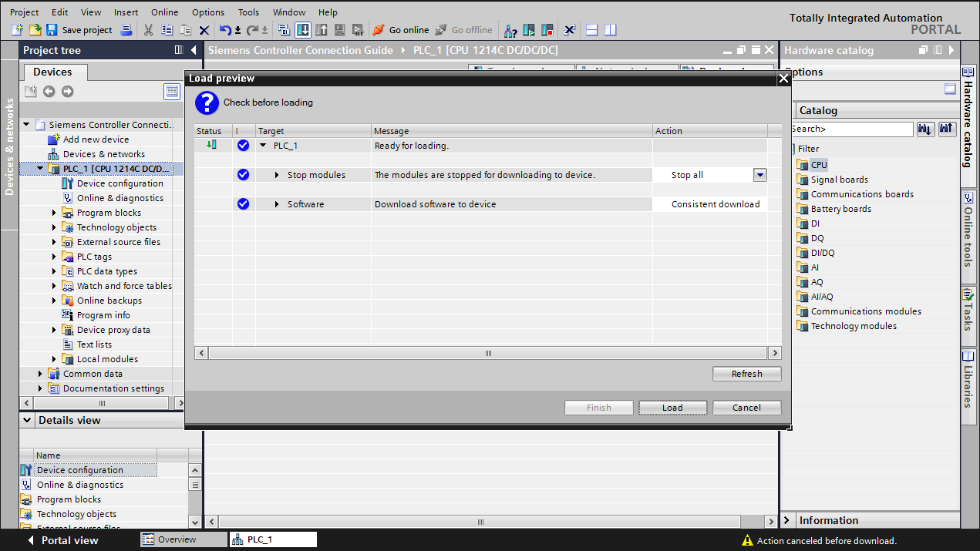Select Communications modules in the catalog

pos(866,311)
